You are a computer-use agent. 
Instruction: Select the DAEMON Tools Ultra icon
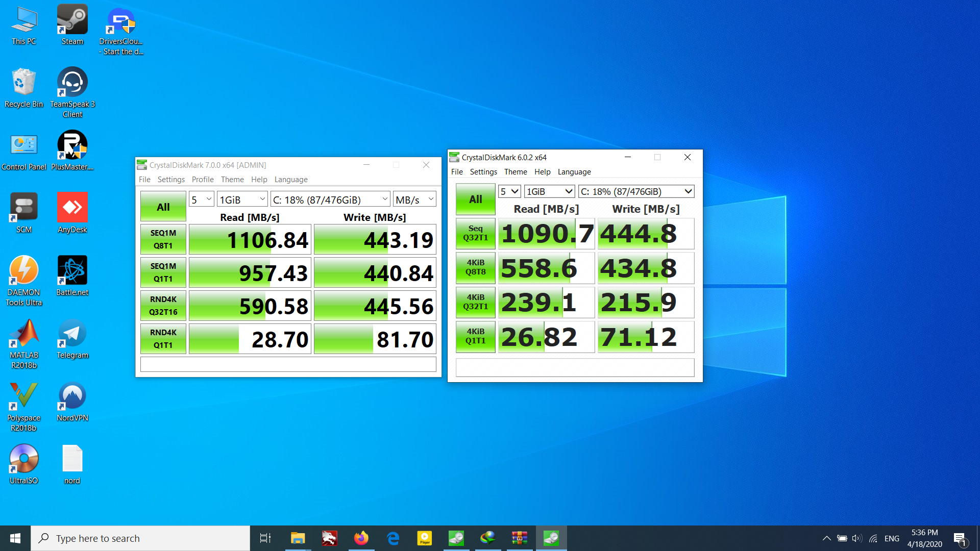(x=24, y=281)
